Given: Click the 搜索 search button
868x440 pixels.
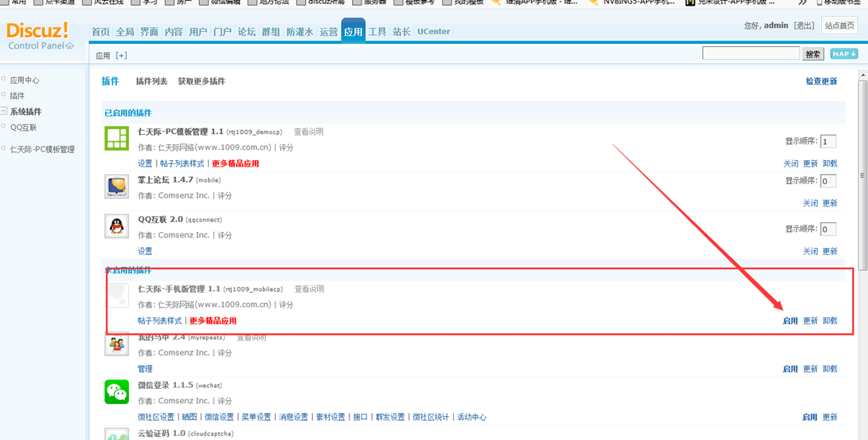Looking at the screenshot, I should coord(813,53).
